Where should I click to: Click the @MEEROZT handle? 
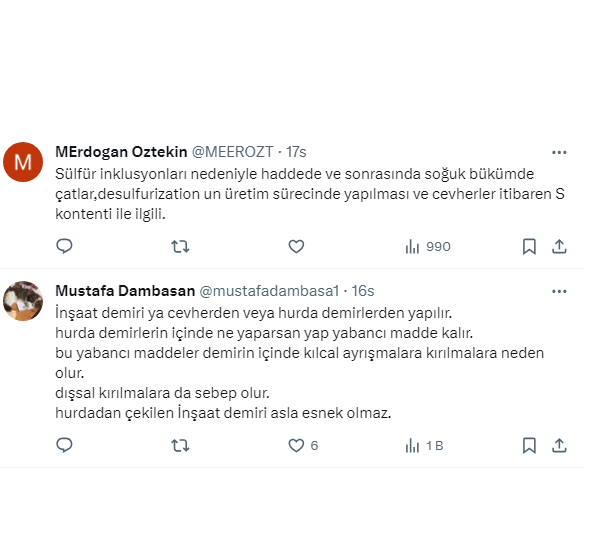tap(232, 152)
